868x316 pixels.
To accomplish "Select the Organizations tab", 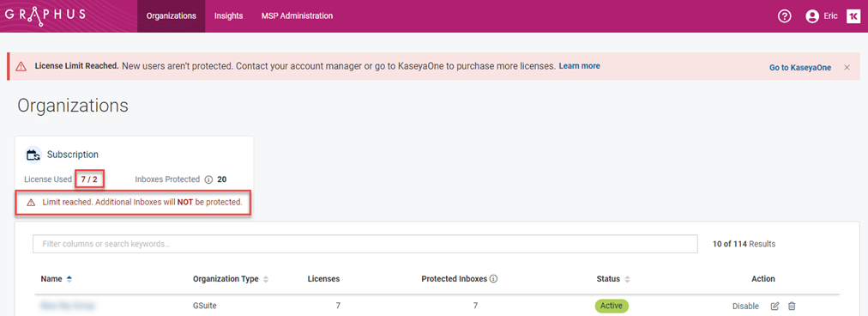I will coord(171,16).
